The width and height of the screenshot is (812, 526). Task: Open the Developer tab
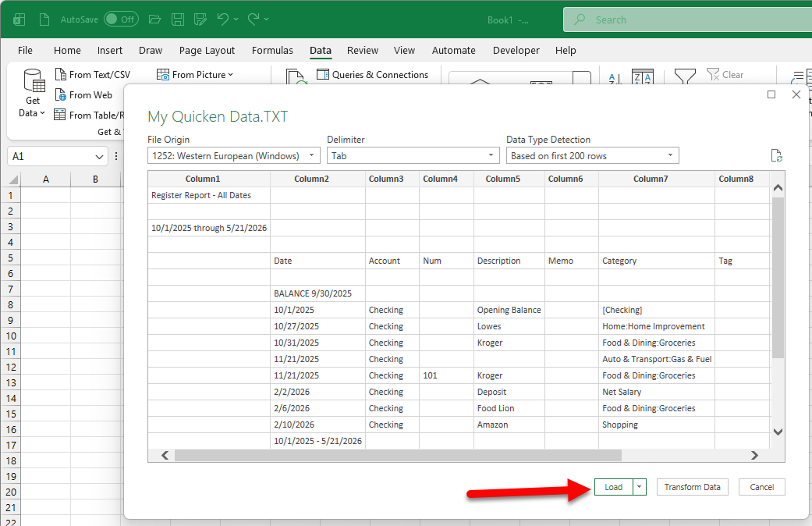(516, 50)
